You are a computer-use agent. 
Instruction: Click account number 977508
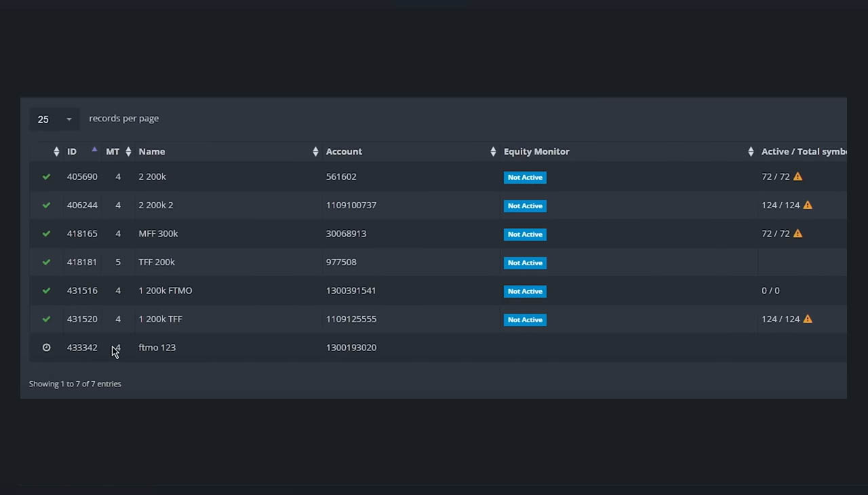(x=341, y=262)
